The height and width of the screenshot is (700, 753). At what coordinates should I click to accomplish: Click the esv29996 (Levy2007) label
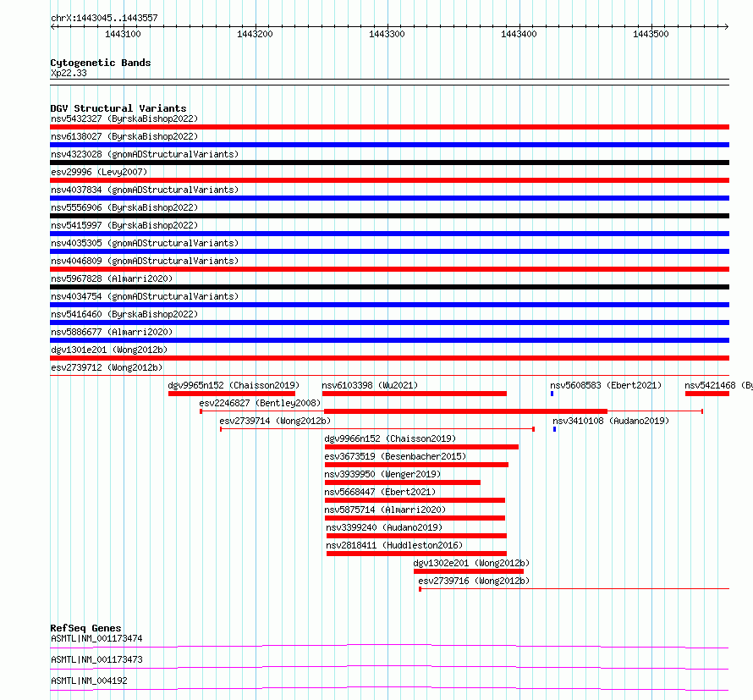[x=99, y=172]
